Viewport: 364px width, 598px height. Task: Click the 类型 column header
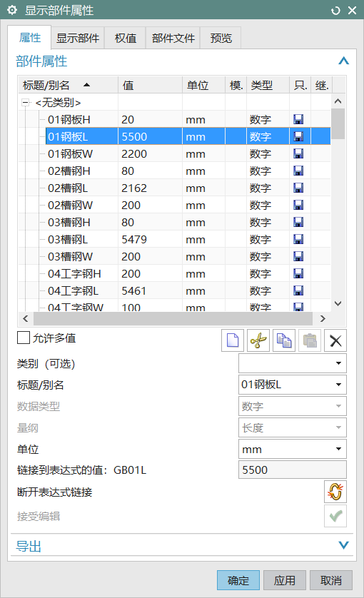(x=268, y=85)
